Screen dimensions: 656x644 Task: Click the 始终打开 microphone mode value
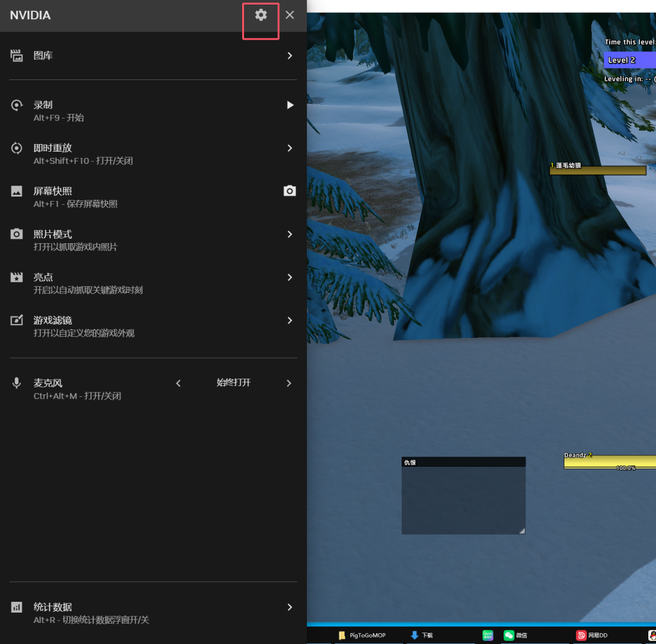pyautogui.click(x=233, y=383)
